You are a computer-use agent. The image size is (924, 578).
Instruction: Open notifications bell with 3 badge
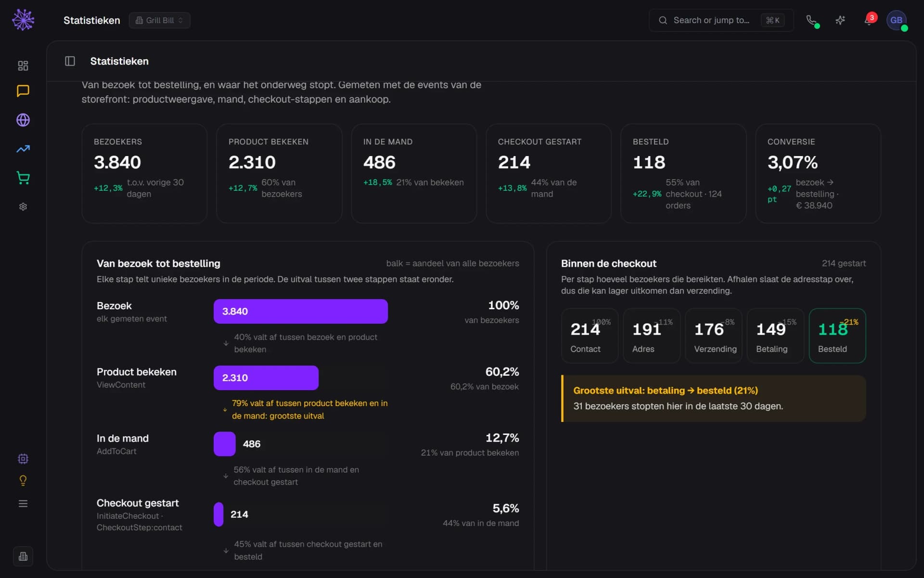(869, 20)
